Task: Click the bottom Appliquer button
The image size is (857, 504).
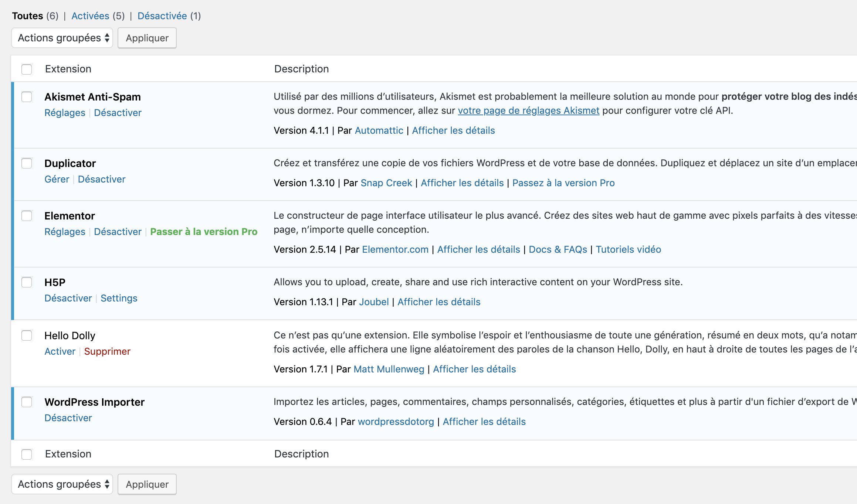Action: 147,484
